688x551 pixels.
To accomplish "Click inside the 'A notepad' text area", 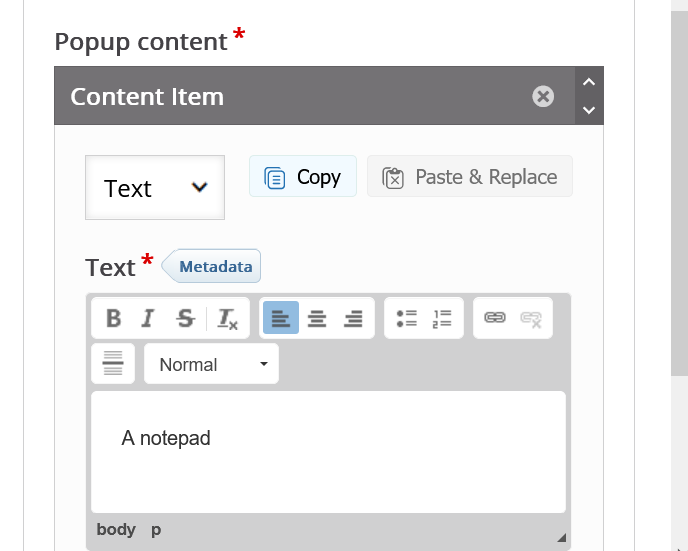I will pos(328,450).
